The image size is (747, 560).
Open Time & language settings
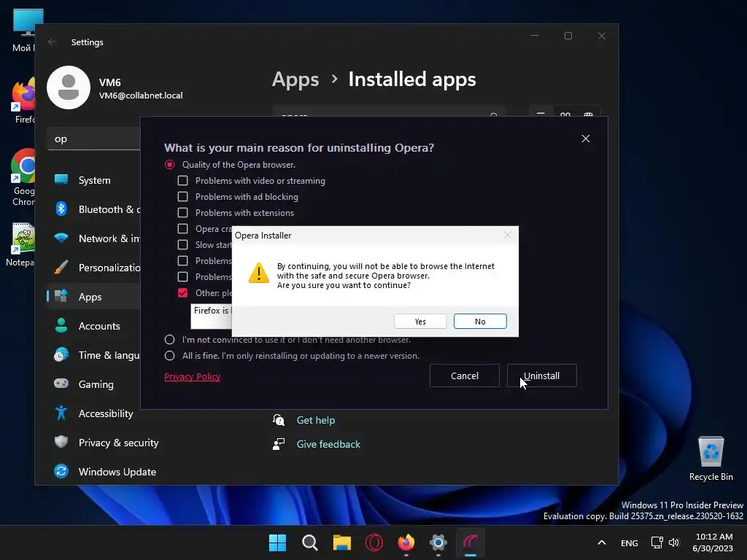click(94, 355)
